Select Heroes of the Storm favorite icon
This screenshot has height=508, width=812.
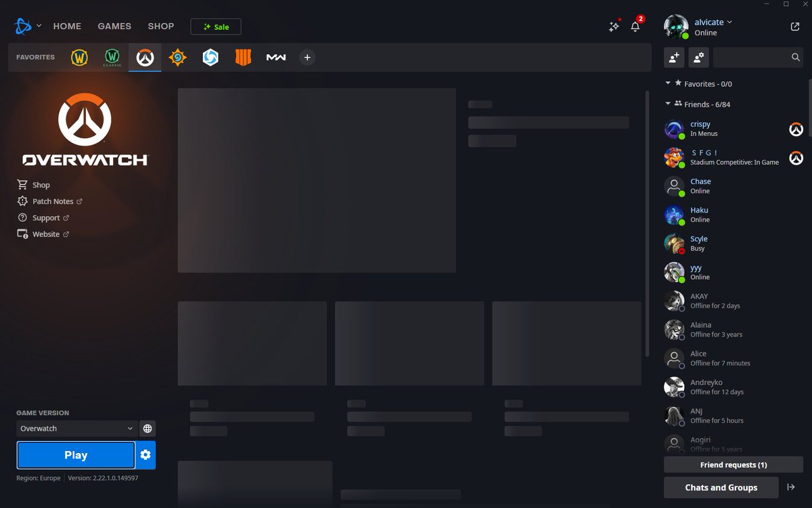[210, 58]
